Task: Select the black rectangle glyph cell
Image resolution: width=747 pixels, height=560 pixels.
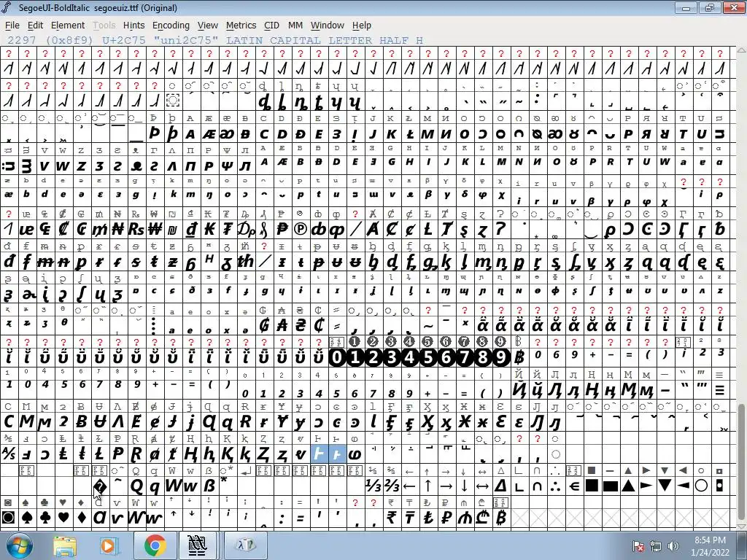Action: (x=611, y=486)
